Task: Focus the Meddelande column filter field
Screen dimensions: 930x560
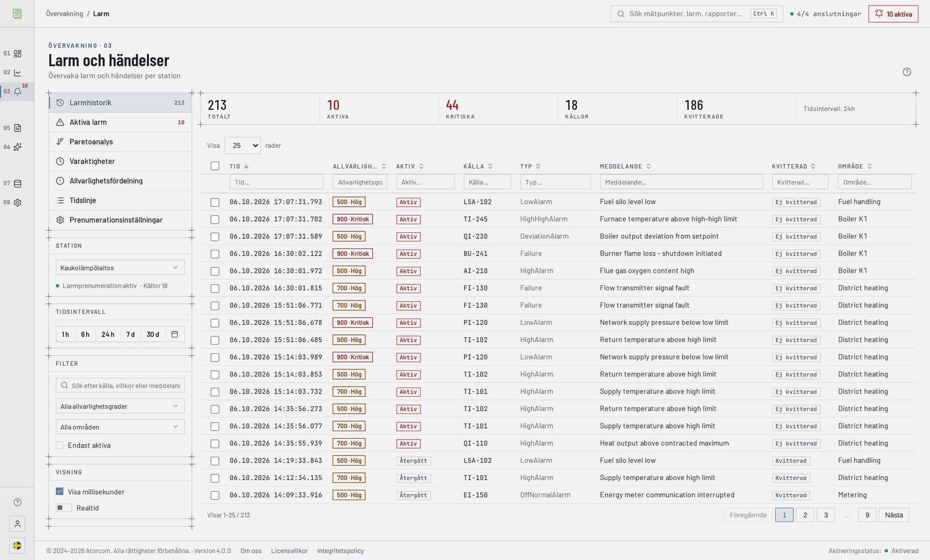Action: (x=681, y=182)
